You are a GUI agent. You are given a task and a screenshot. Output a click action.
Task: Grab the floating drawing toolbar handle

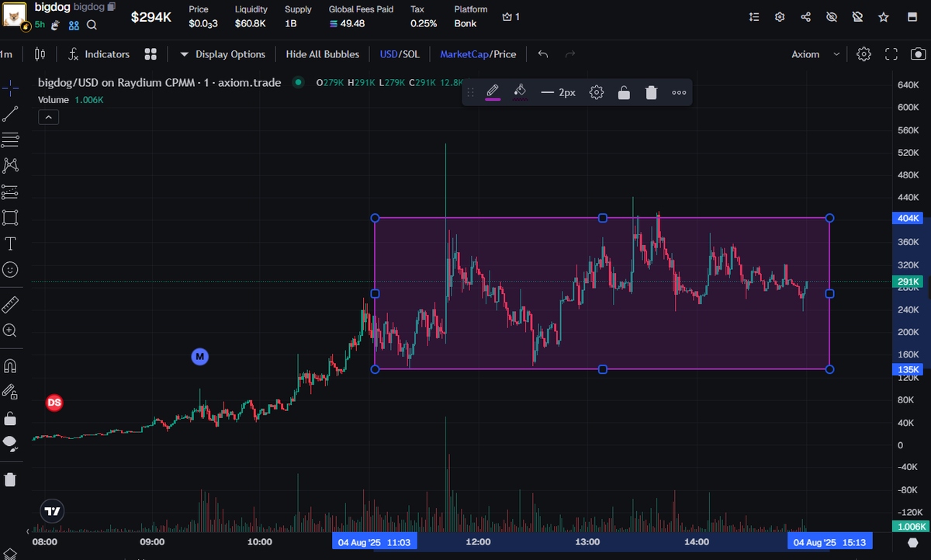(470, 92)
